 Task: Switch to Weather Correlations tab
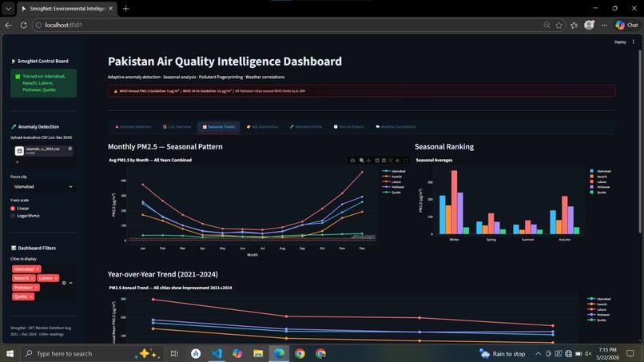[396, 127]
